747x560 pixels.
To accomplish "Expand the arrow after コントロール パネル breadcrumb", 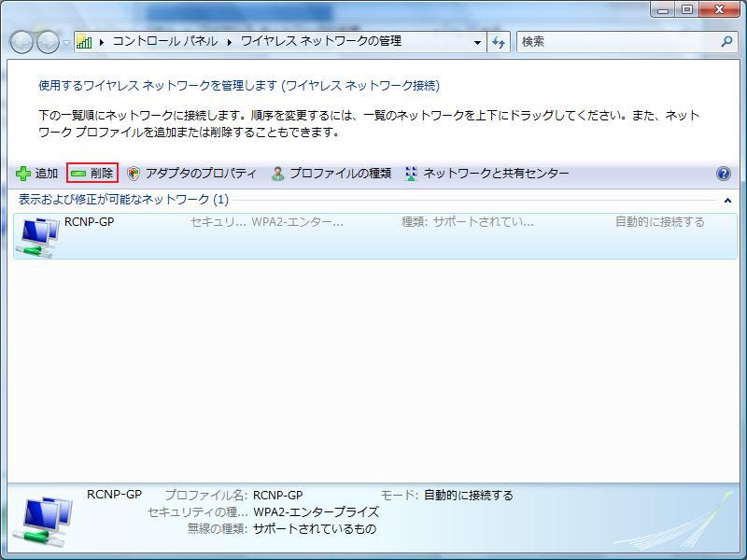I will pos(230,42).
